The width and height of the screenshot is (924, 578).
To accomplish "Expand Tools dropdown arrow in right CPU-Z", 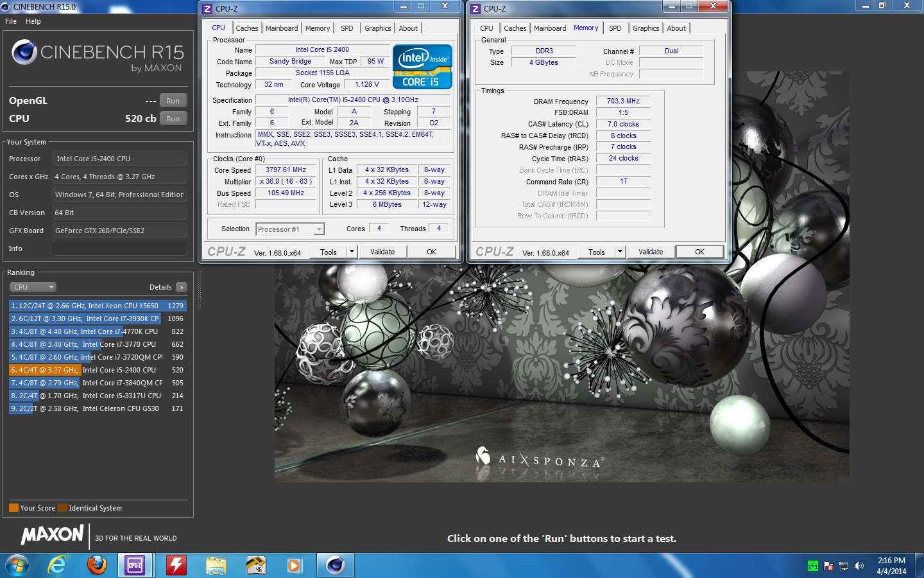I will tap(620, 252).
